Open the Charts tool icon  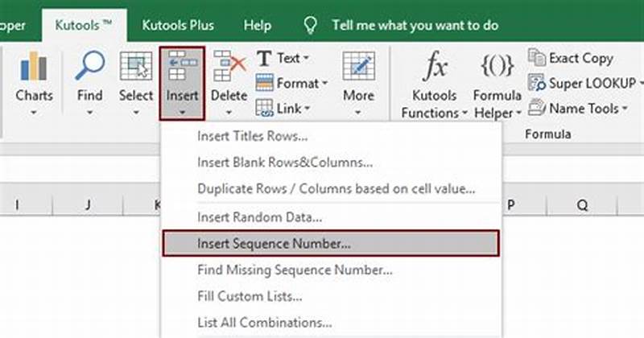tap(34, 66)
